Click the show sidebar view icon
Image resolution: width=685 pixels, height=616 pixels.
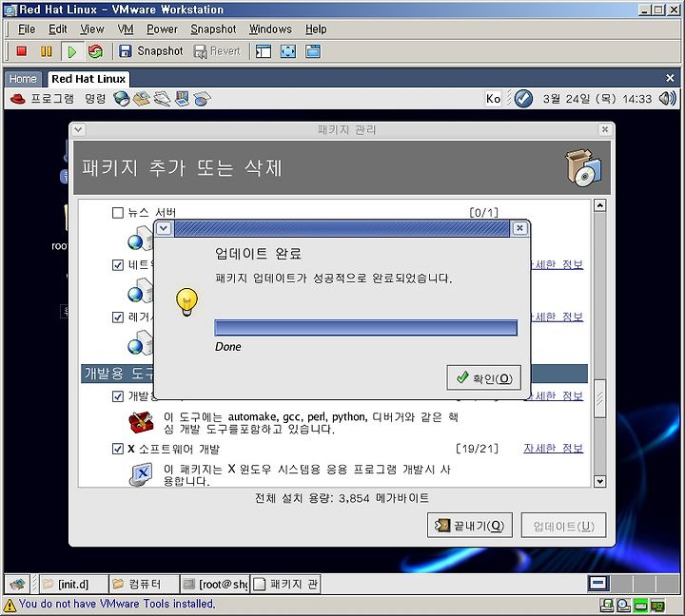(x=264, y=51)
